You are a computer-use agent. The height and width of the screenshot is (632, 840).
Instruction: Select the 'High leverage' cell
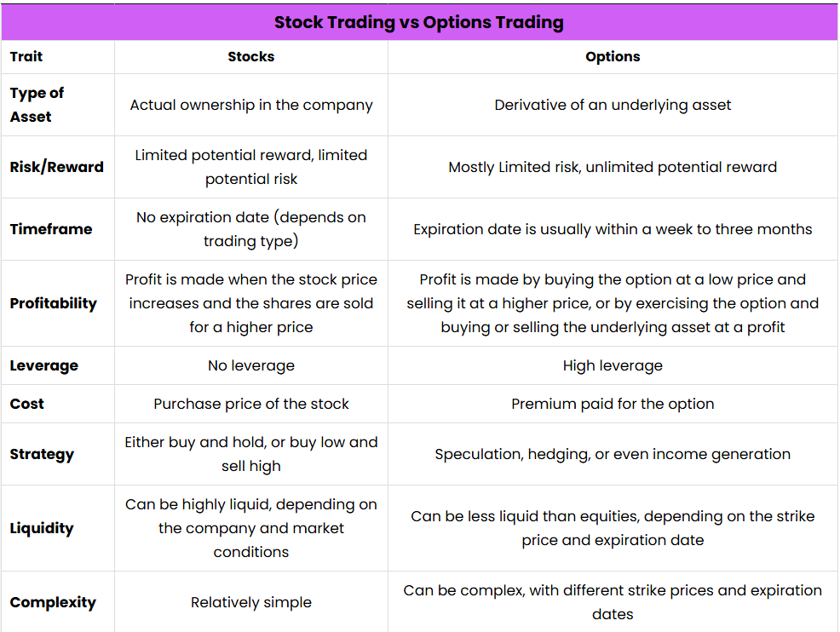(613, 365)
